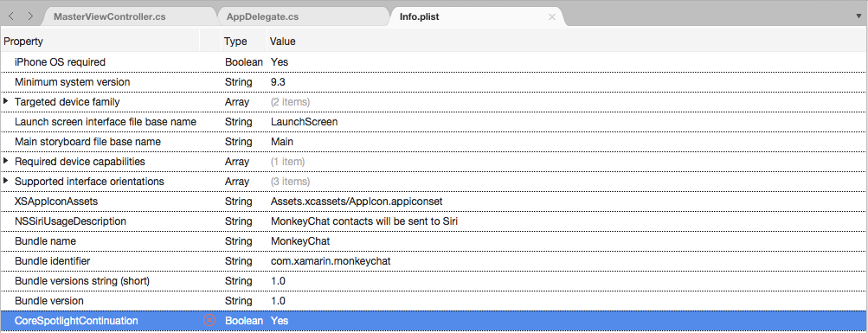This screenshot has width=868, height=333.
Task: Toggle the iPhone OS required Yes value
Action: click(x=280, y=62)
